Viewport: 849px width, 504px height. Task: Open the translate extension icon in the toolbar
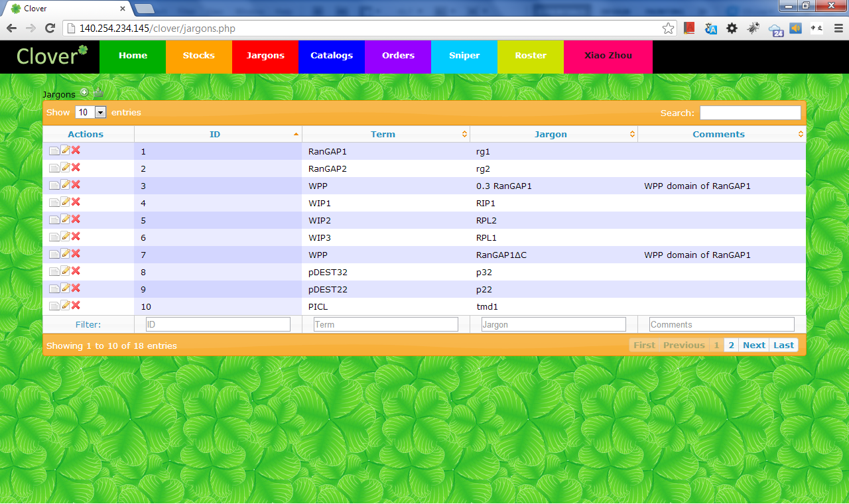click(710, 29)
